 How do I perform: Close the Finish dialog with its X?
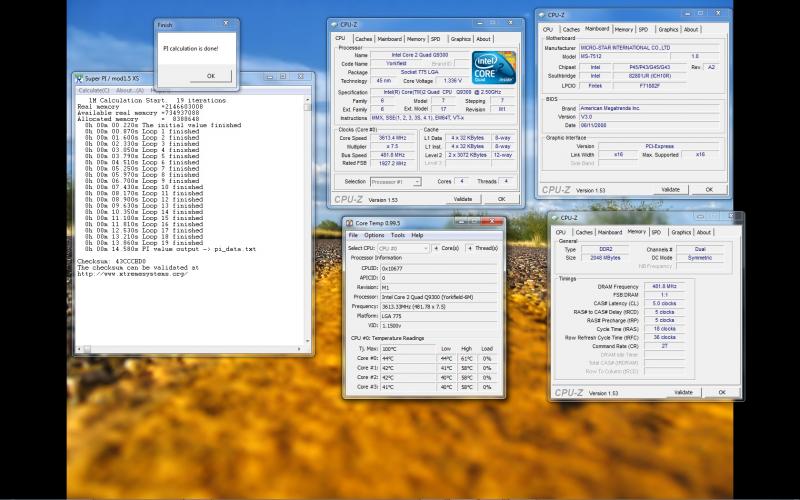226,23
